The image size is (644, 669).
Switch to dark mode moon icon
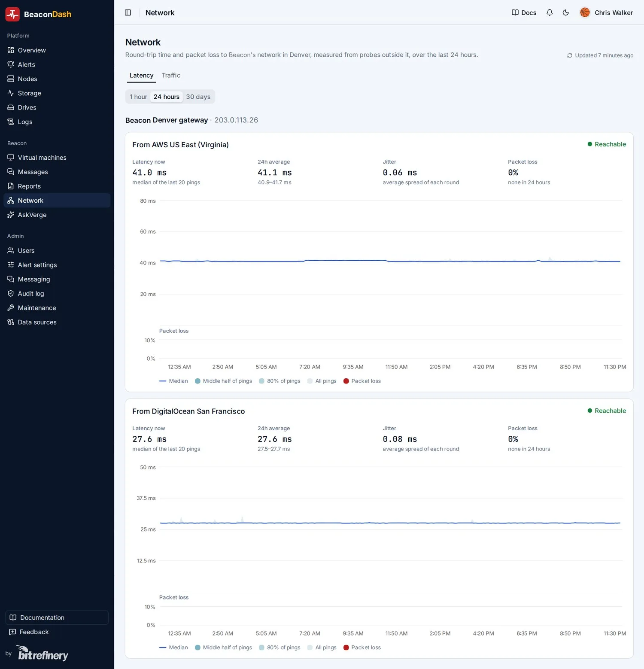[x=566, y=12]
